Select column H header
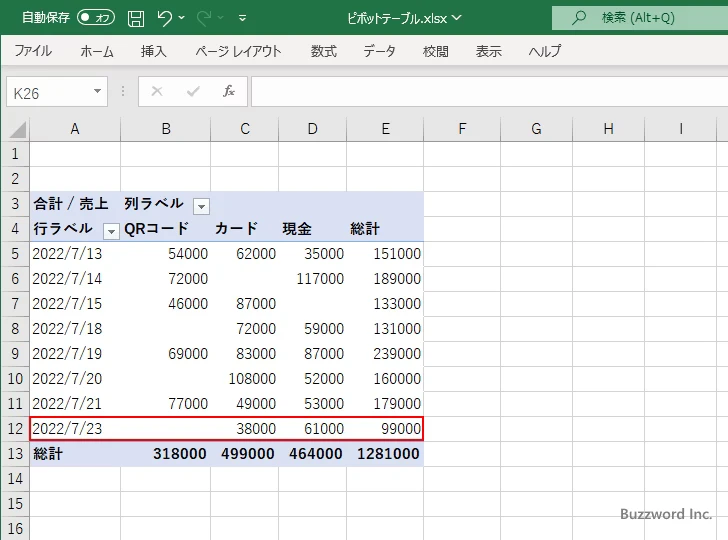The width and height of the screenshot is (728, 540). tap(608, 129)
